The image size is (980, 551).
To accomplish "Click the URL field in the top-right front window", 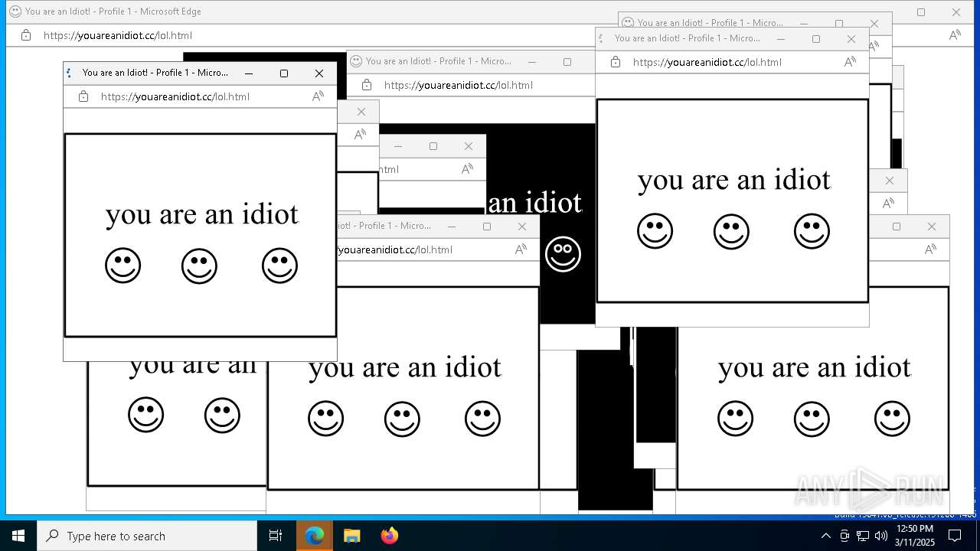I will click(707, 62).
